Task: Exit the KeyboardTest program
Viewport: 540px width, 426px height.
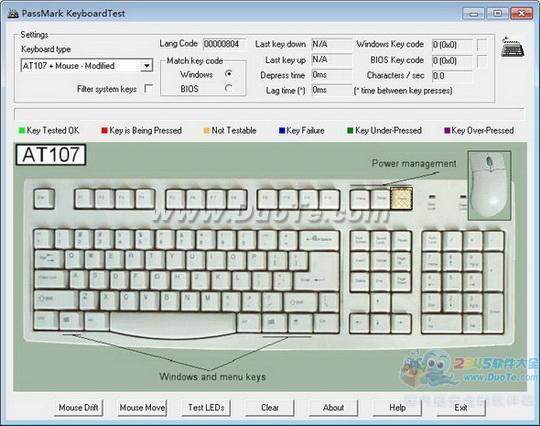Action: (x=461, y=408)
